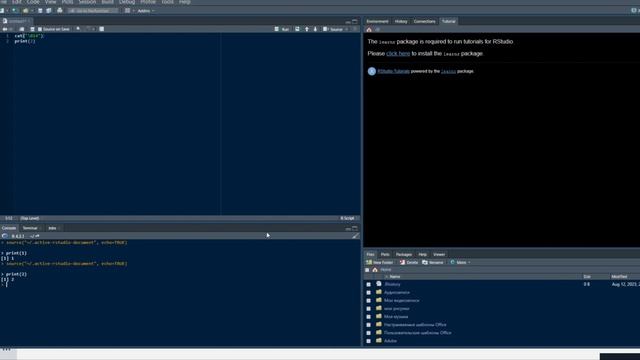Click the Tutorial pane Home icon
The image size is (640, 360).
click(369, 30)
